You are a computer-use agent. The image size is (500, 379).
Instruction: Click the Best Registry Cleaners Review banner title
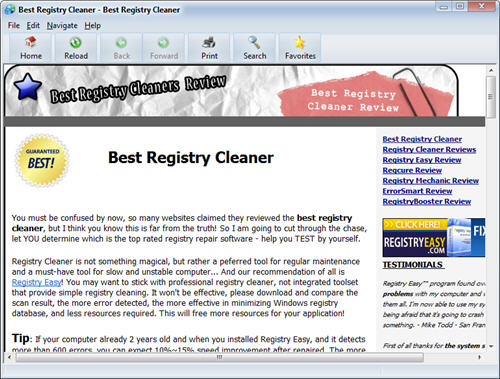tap(138, 89)
